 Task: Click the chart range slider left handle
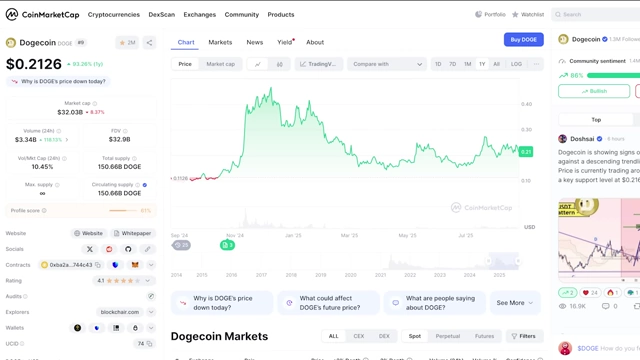488,261
